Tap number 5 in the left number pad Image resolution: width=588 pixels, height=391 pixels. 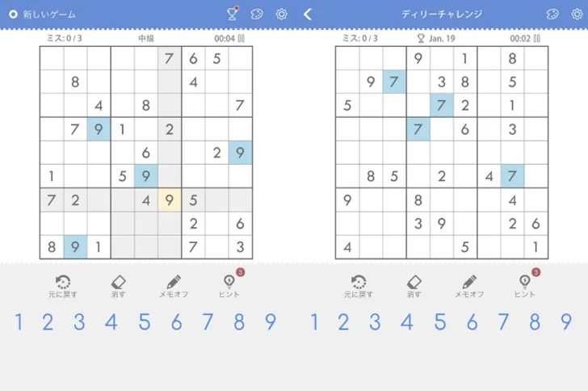[x=144, y=322]
